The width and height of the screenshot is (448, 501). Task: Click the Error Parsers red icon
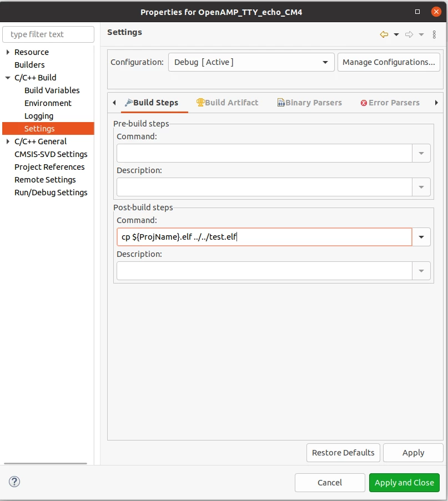point(364,103)
